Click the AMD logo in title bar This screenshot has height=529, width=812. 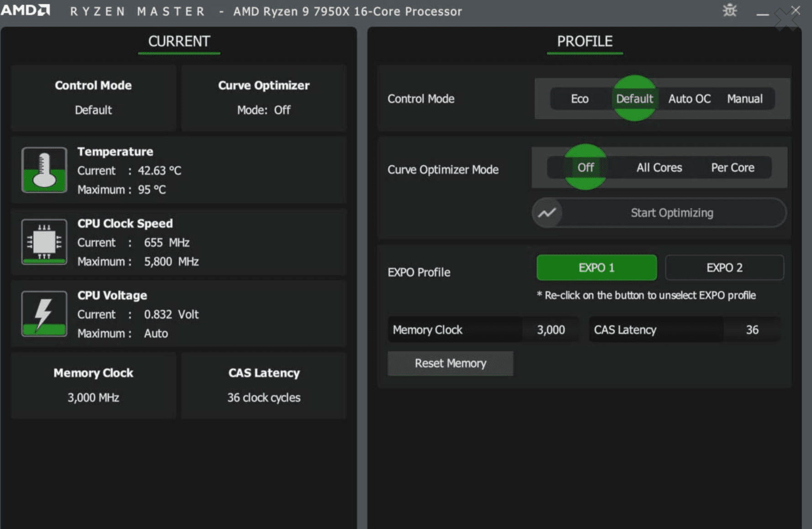coord(25,10)
